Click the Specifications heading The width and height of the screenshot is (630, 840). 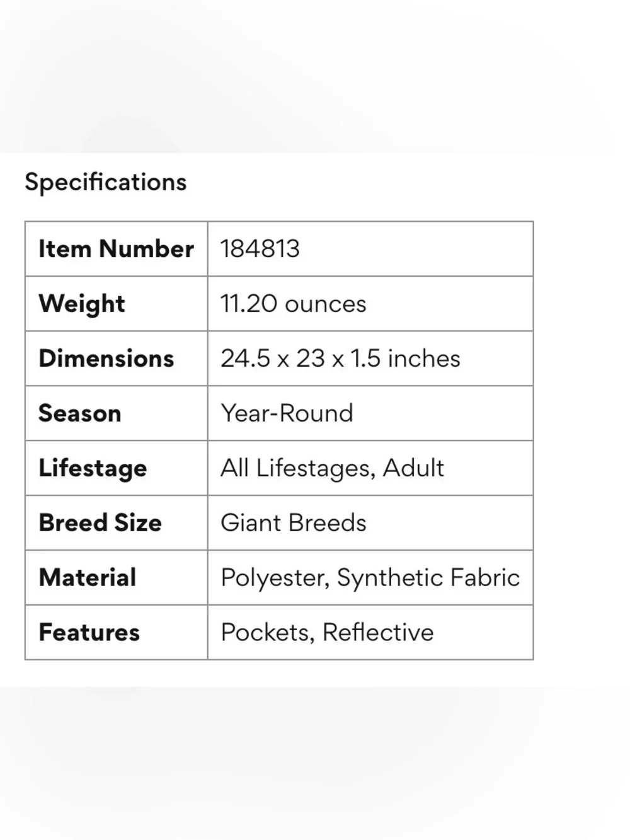[106, 182]
